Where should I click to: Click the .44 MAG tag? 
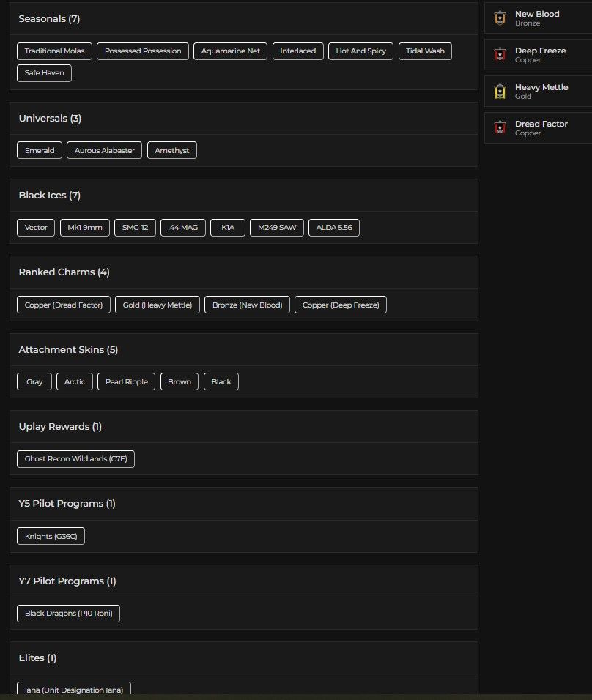point(183,228)
